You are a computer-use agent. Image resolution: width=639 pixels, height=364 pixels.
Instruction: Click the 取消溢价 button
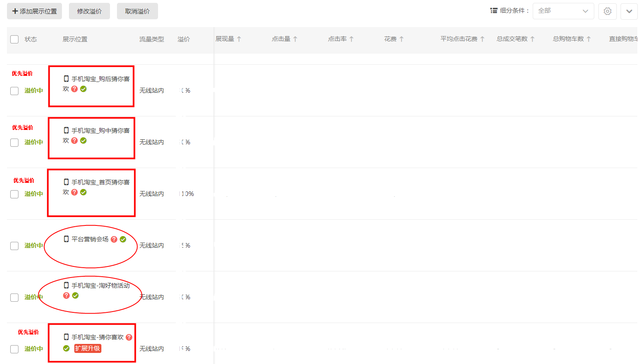[x=137, y=11]
